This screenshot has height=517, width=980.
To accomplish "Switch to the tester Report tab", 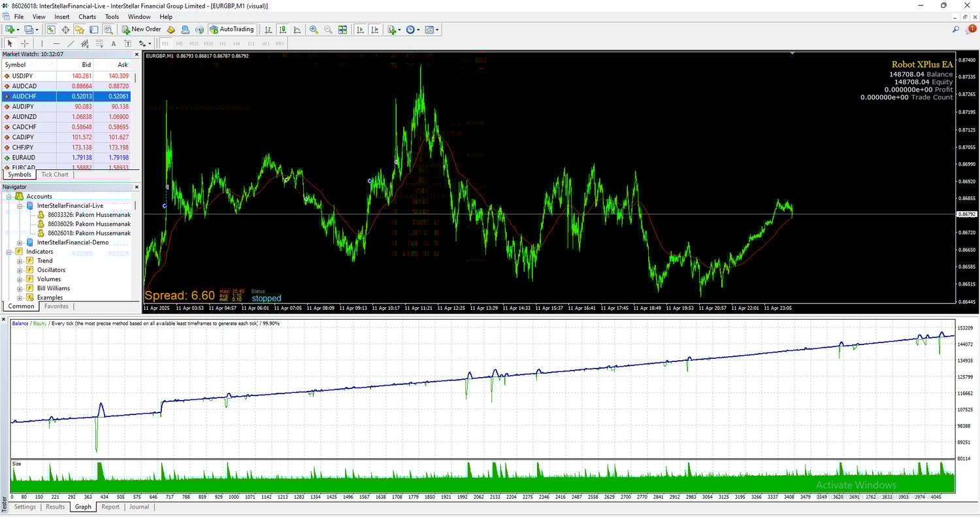I will [x=110, y=507].
